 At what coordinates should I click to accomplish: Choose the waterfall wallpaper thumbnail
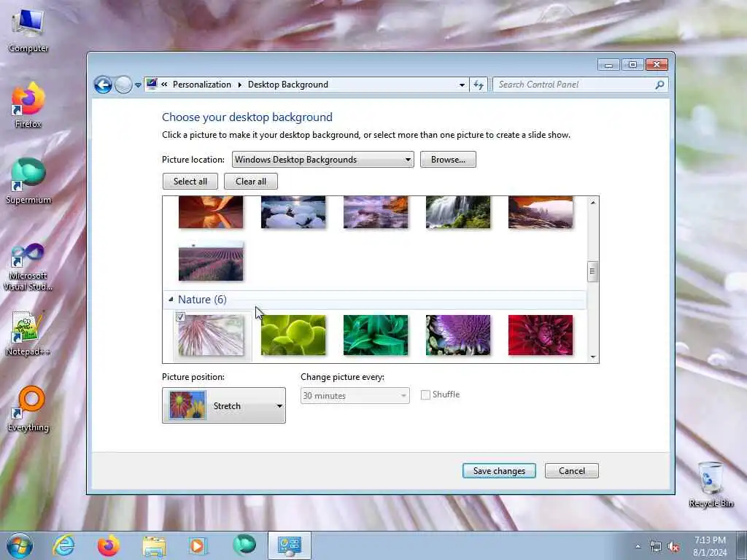coord(458,212)
